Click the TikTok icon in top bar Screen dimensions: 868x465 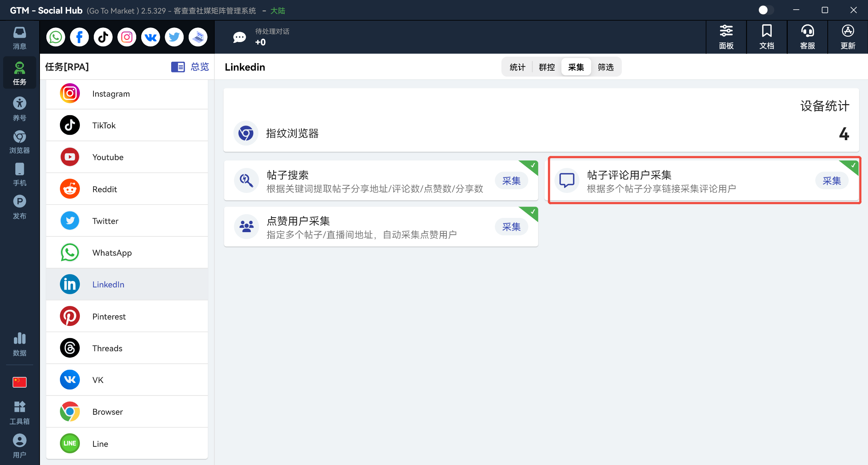point(103,37)
